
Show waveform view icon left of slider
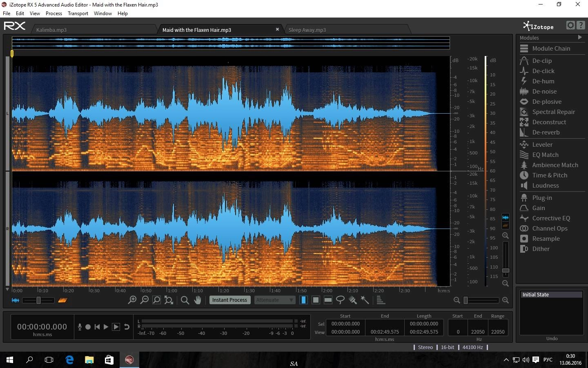pyautogui.click(x=16, y=300)
